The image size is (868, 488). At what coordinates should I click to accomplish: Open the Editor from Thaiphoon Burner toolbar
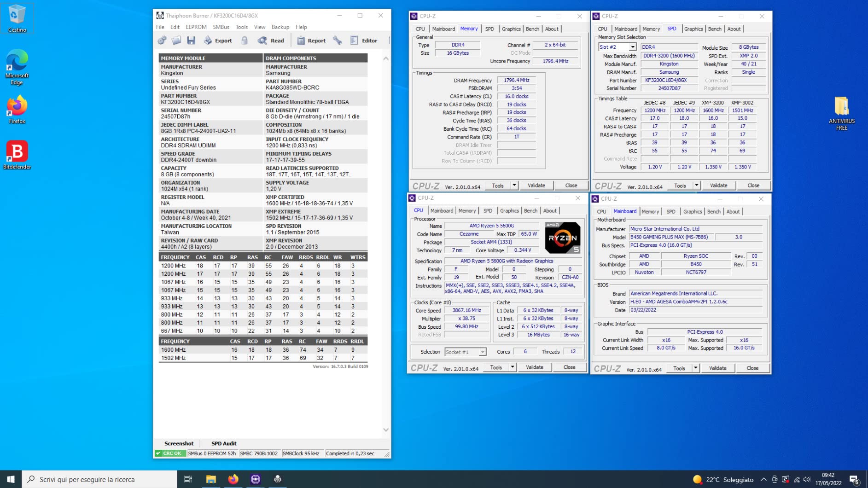click(363, 41)
